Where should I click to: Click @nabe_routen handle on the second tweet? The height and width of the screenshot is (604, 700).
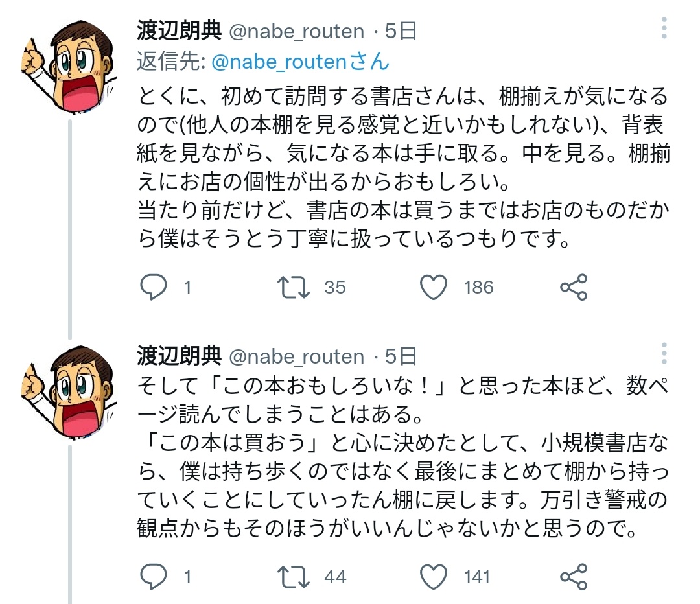point(297,356)
